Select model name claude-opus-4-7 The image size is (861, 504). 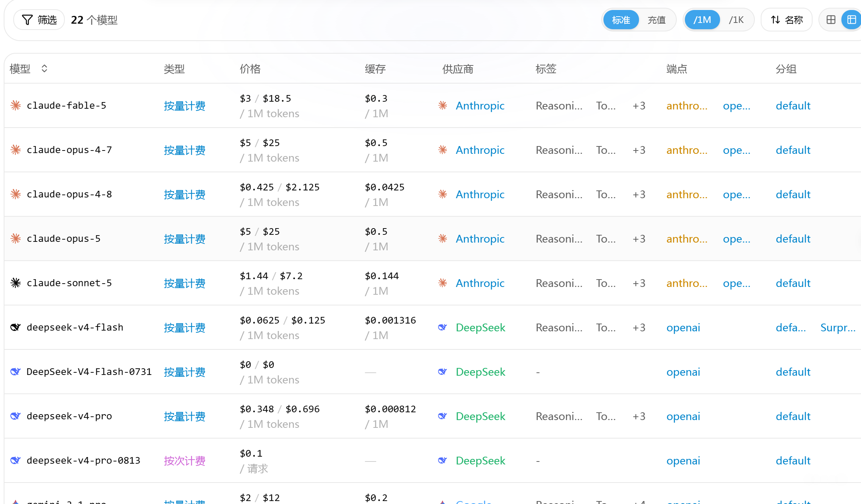point(69,150)
